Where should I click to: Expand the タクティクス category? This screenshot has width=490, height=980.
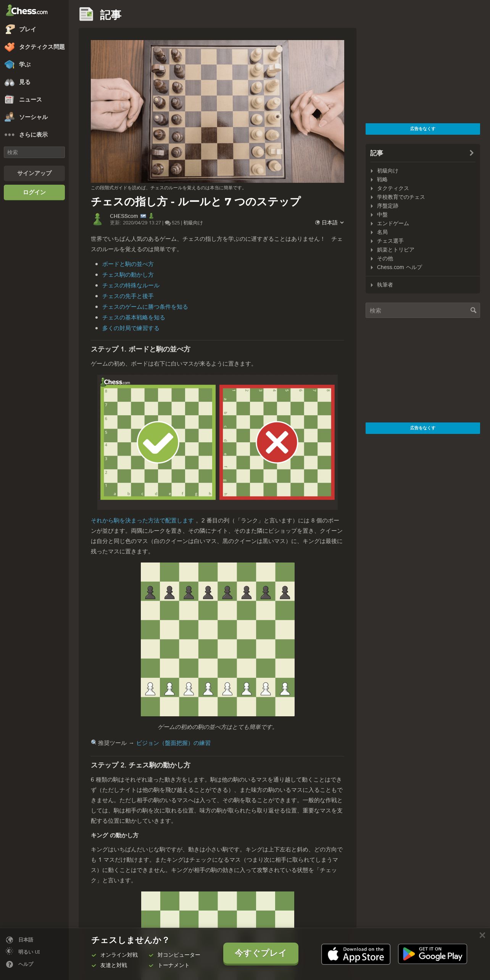click(x=390, y=189)
